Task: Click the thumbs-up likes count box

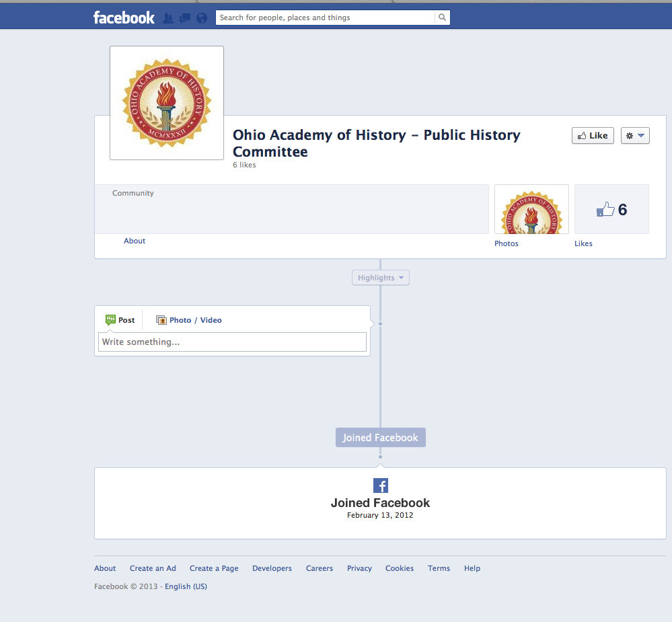Action: pyautogui.click(x=611, y=209)
